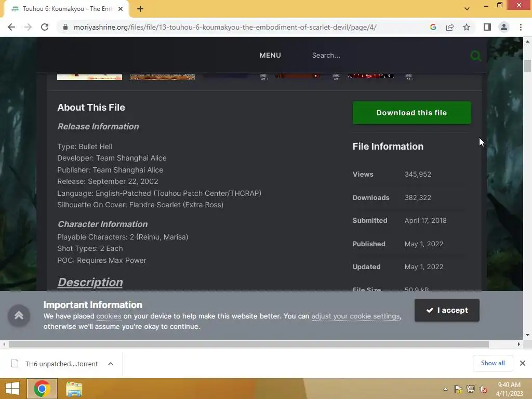Click the scrollbar down arrow
Screen dimensions: 532x399
click(527, 335)
